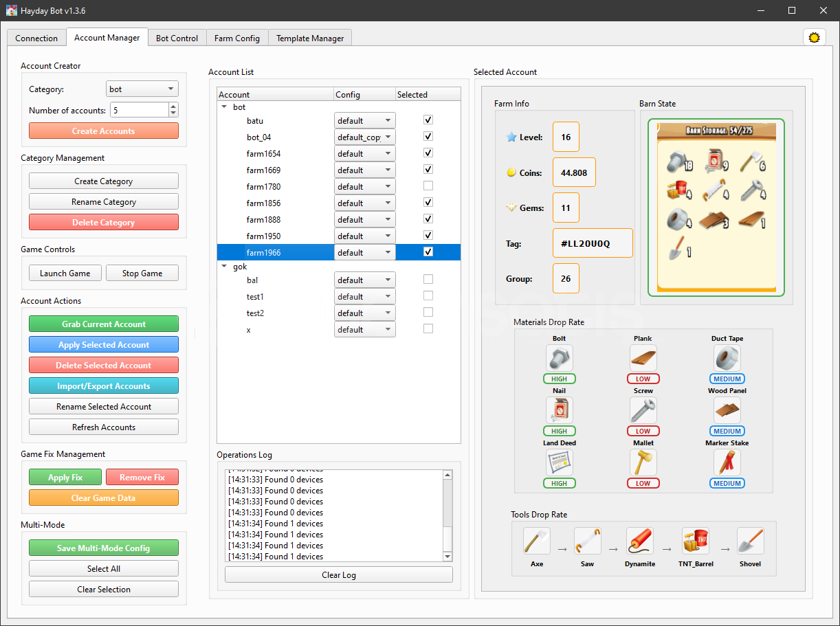Click the Bolt material icon
This screenshot has width=840, height=626.
coord(560,358)
